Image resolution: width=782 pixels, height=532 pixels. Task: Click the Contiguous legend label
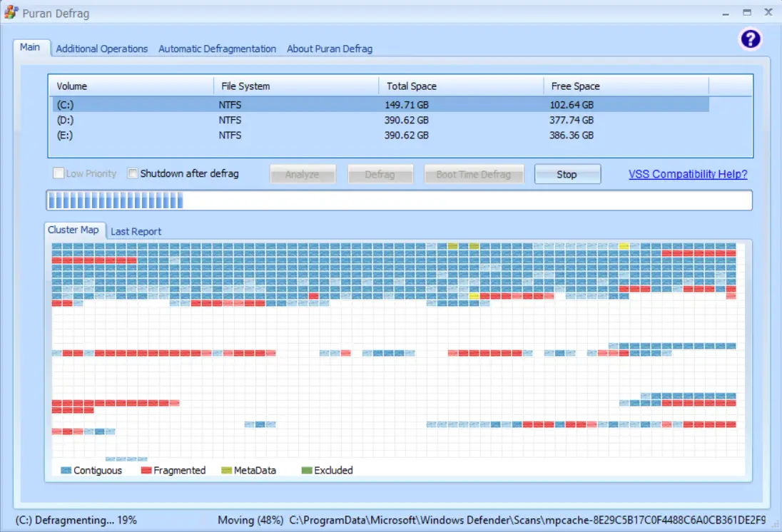pyautogui.click(x=98, y=470)
